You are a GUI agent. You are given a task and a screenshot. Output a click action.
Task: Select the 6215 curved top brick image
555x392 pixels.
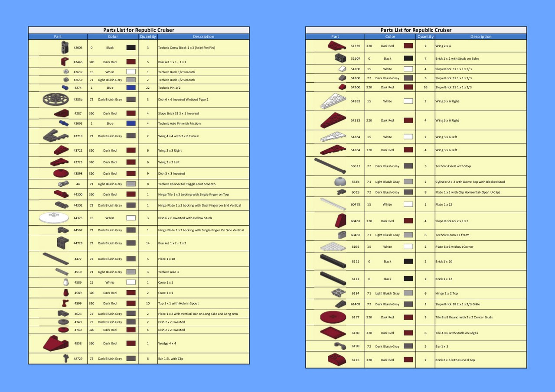(337, 360)
